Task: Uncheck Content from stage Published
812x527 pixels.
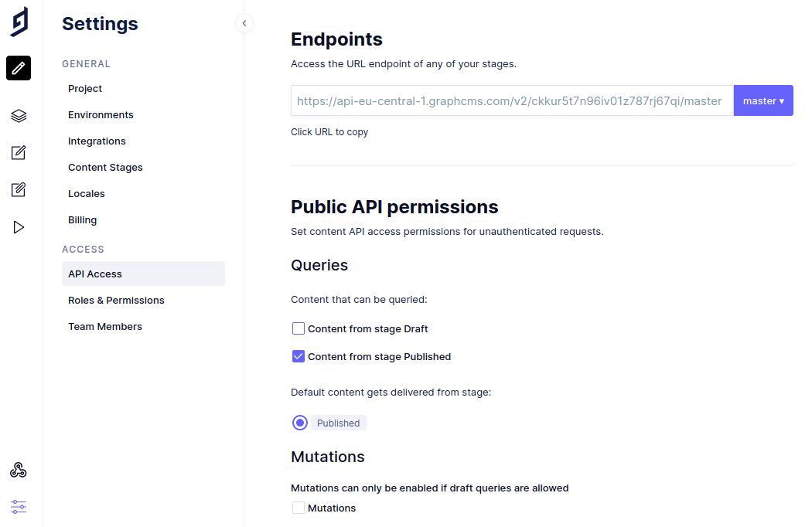Action: pyautogui.click(x=299, y=356)
